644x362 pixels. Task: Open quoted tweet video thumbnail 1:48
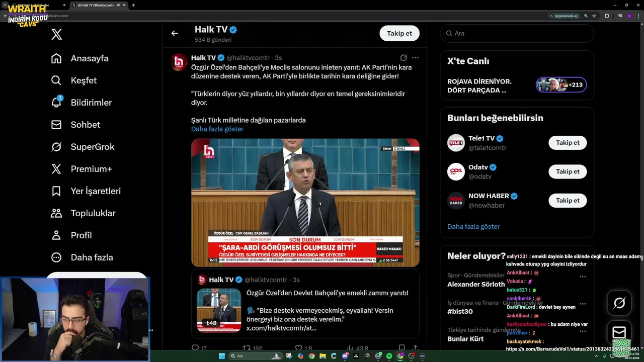(219, 310)
